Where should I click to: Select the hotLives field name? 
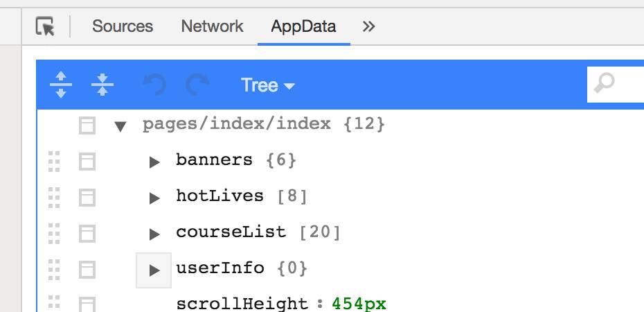point(220,196)
